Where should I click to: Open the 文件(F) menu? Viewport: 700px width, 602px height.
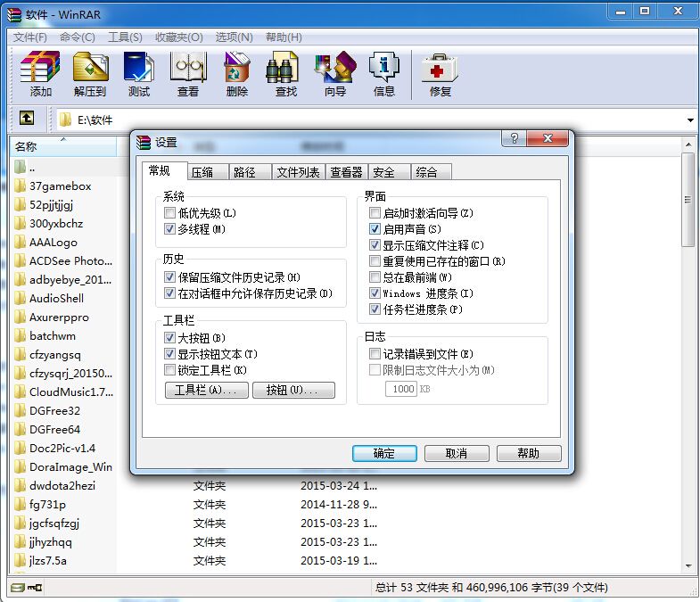click(30, 37)
